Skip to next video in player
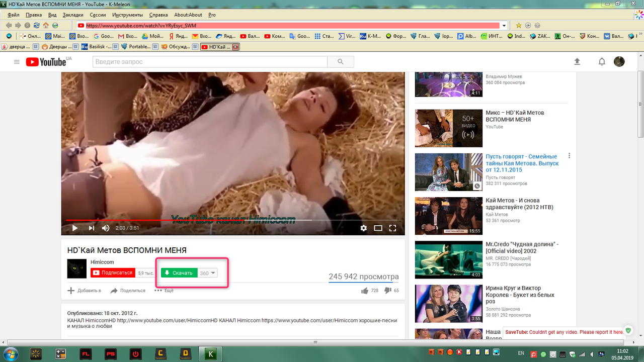This screenshot has height=362, width=644. tap(92, 228)
